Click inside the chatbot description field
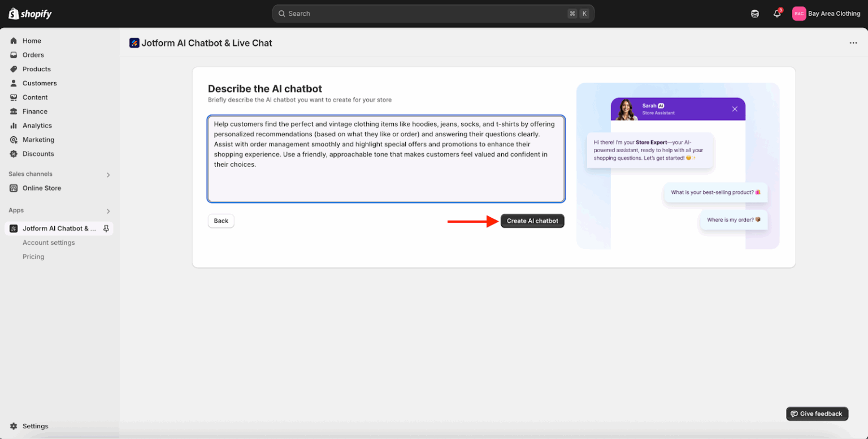The image size is (868, 439). [386, 158]
